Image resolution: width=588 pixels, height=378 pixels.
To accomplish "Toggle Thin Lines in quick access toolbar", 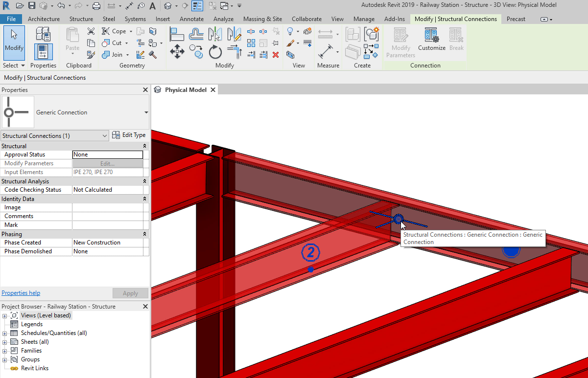I will (197, 6).
